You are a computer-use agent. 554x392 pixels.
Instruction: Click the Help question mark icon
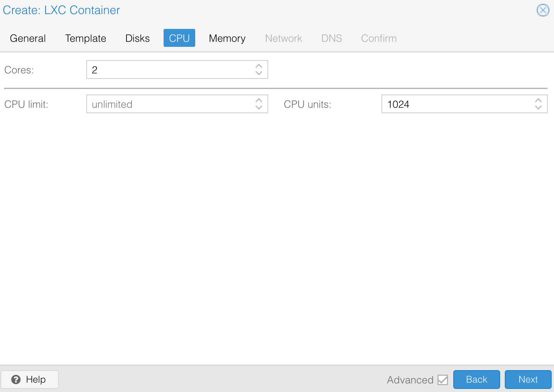click(x=16, y=379)
